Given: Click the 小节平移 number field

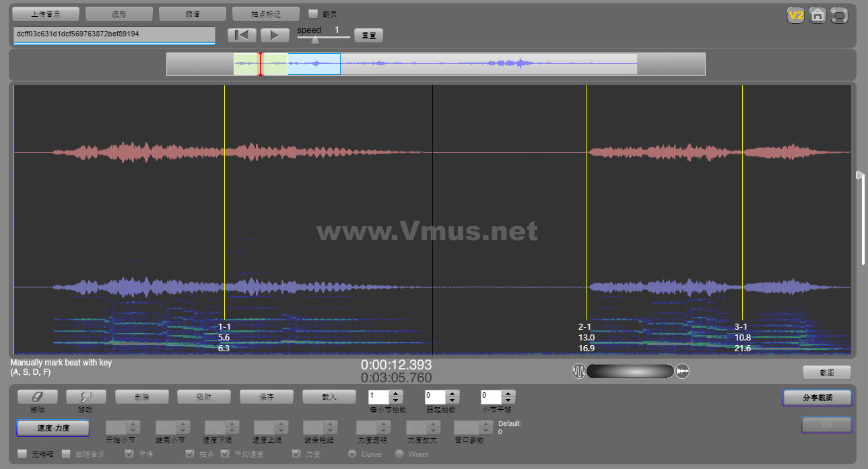Looking at the screenshot, I should 491,397.
